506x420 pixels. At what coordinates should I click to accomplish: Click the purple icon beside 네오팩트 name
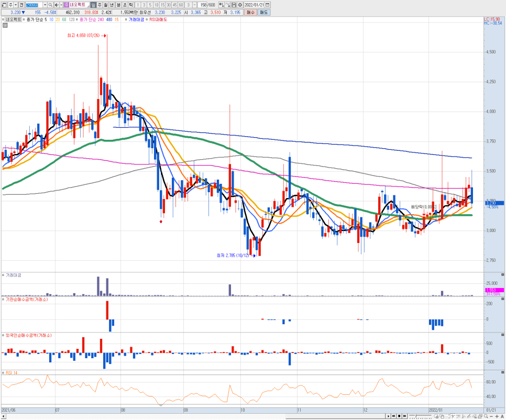[x=67, y=5]
